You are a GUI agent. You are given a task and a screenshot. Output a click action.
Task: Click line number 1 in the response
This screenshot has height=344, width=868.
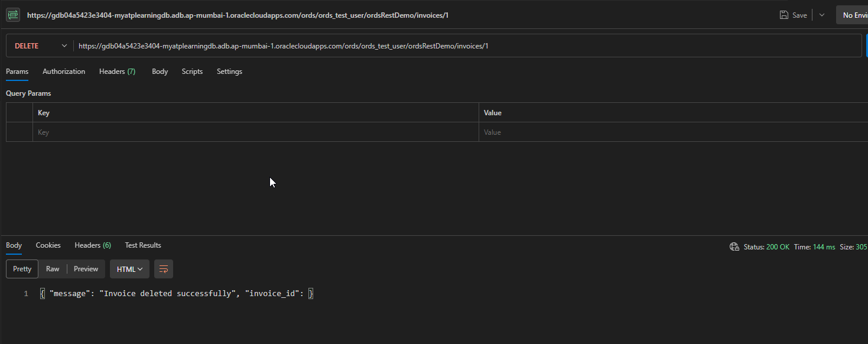point(25,293)
